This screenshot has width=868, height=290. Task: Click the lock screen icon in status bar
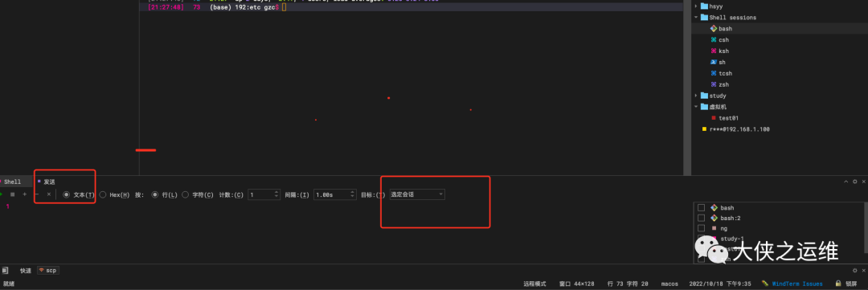click(838, 284)
